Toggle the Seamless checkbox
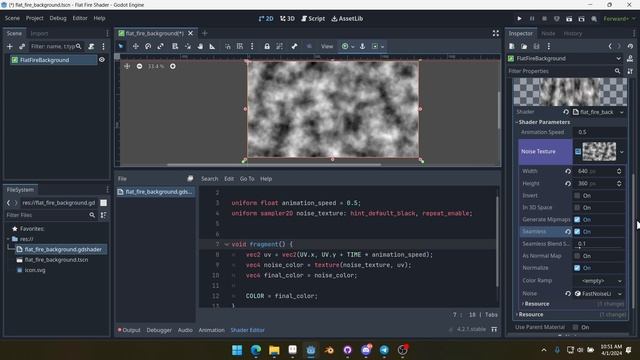The width and height of the screenshot is (640, 360). coord(577,231)
